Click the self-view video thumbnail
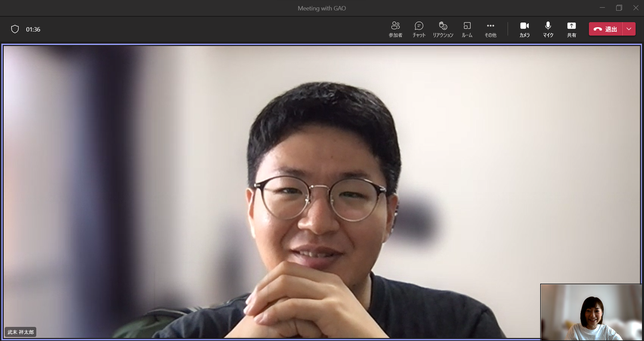The height and width of the screenshot is (341, 644). 591,312
